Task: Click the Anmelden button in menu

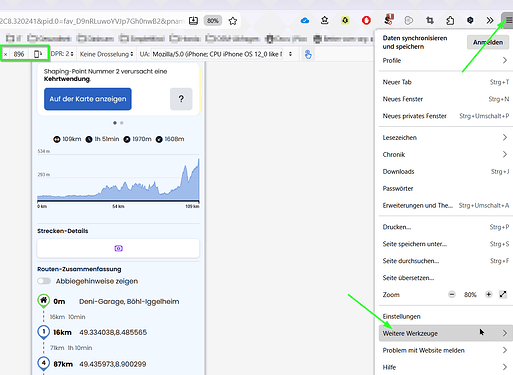Action: (488, 42)
